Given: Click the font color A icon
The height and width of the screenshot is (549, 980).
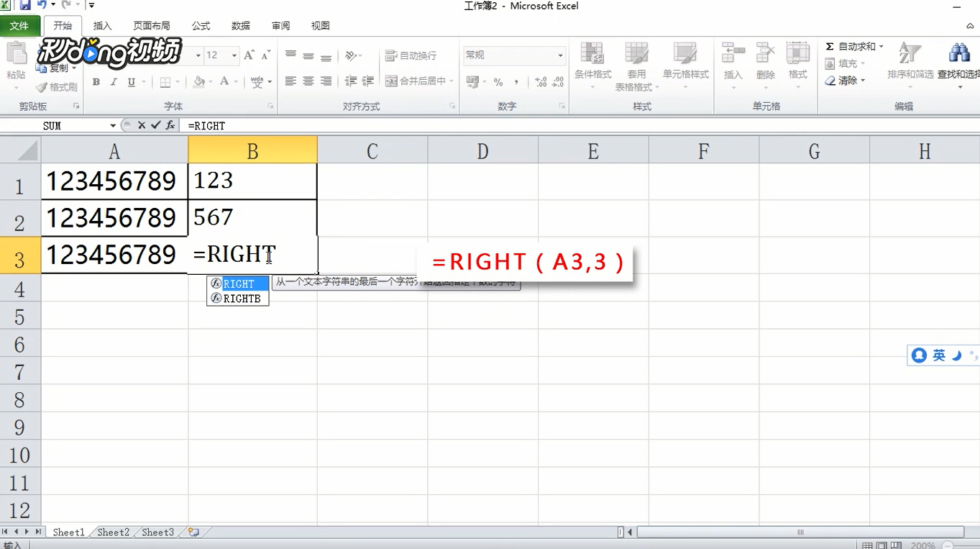Looking at the screenshot, I should pyautogui.click(x=224, y=82).
